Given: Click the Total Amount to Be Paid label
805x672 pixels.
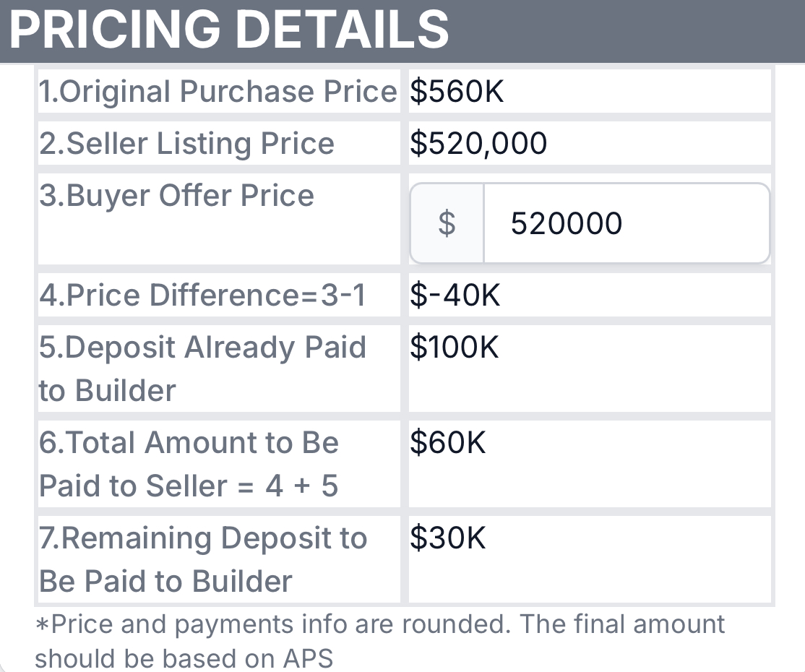Looking at the screenshot, I should [x=189, y=464].
